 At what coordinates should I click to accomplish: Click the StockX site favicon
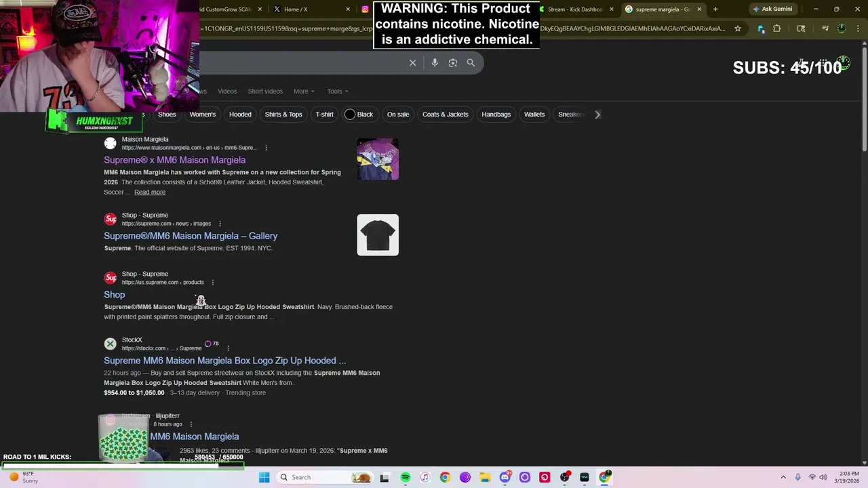click(110, 344)
